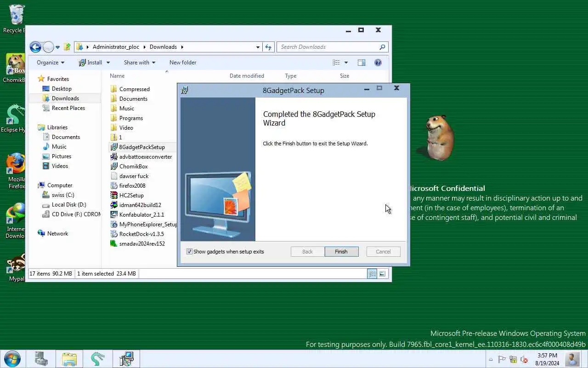Click New folder in Explorer toolbar
Screen dimensions: 588x368
tap(183, 63)
